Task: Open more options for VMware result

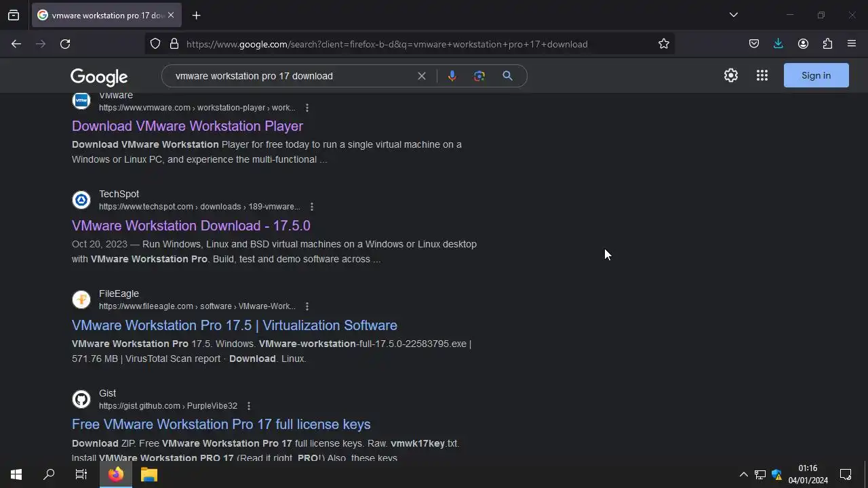Action: [x=307, y=108]
